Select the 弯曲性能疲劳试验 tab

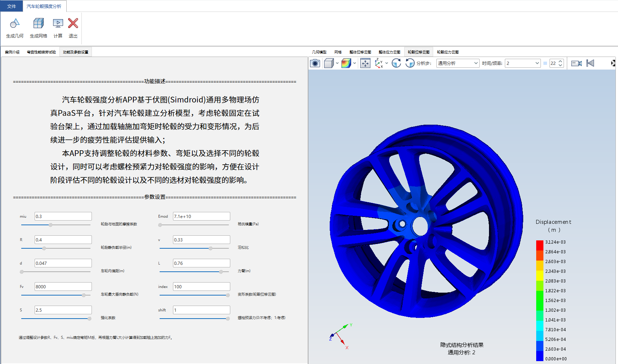tap(41, 52)
